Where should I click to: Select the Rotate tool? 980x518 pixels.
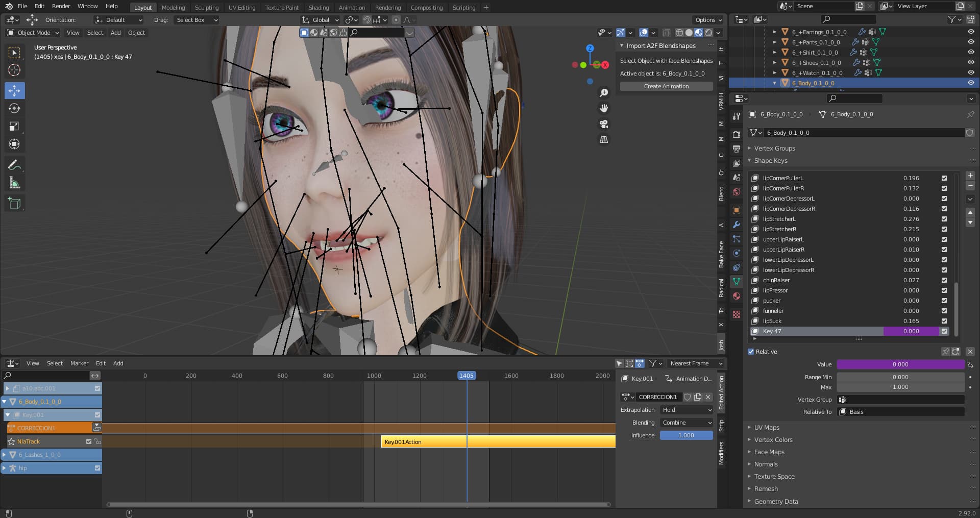click(14, 108)
